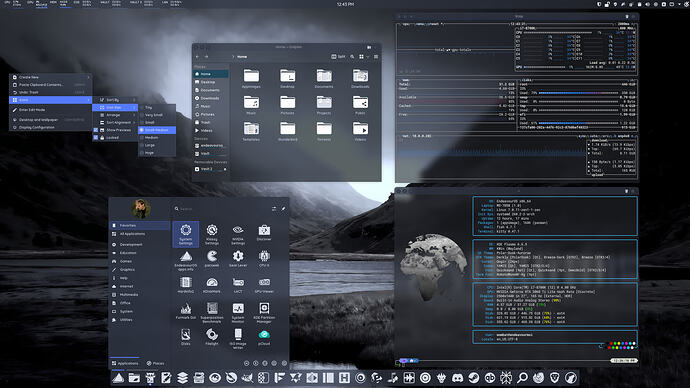Select the Tiny icon size option

[x=157, y=107]
